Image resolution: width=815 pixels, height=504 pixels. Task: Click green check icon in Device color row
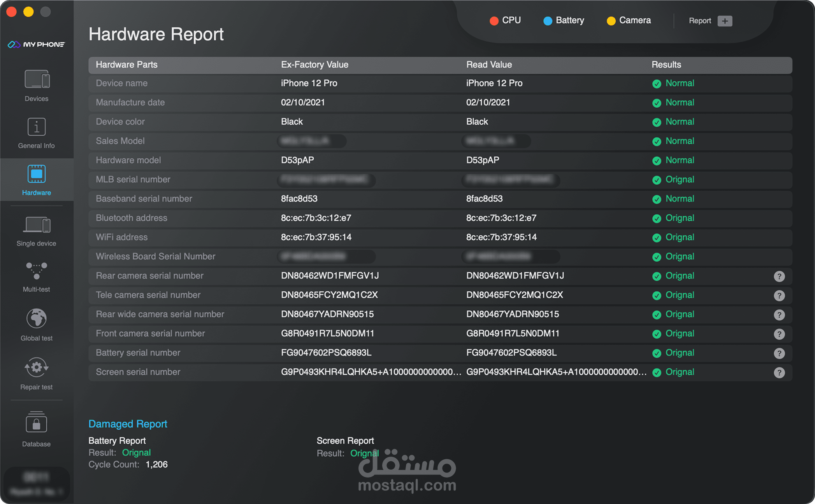657,122
